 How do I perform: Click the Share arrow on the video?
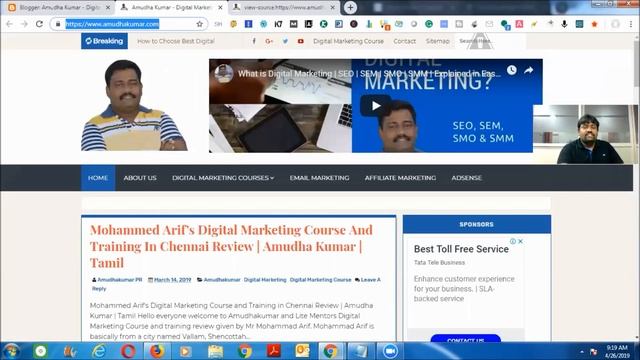point(529,70)
